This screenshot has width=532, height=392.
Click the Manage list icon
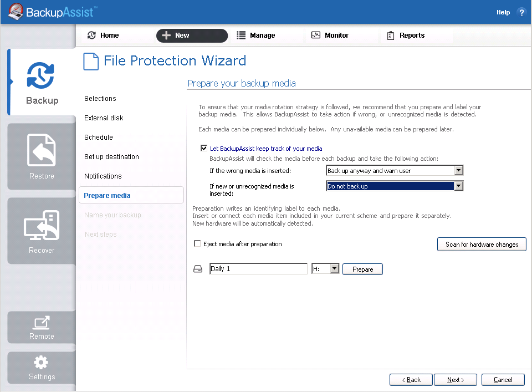point(241,35)
